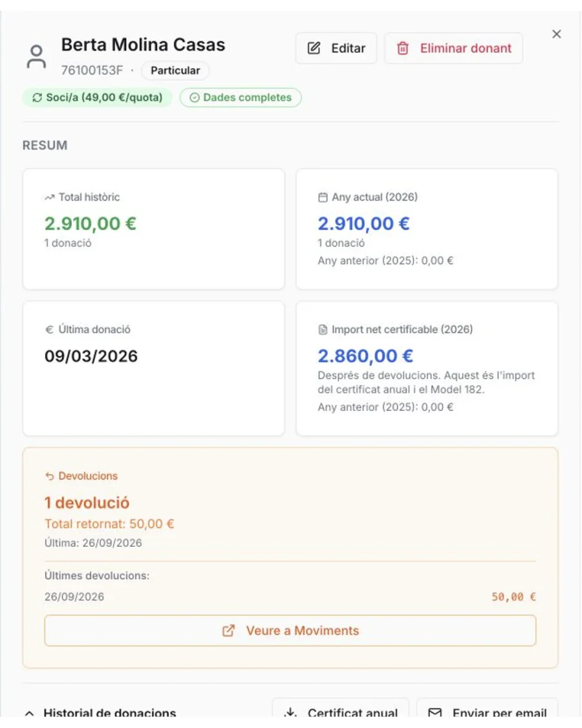Click the document icon beside Import net certificable

click(x=323, y=329)
